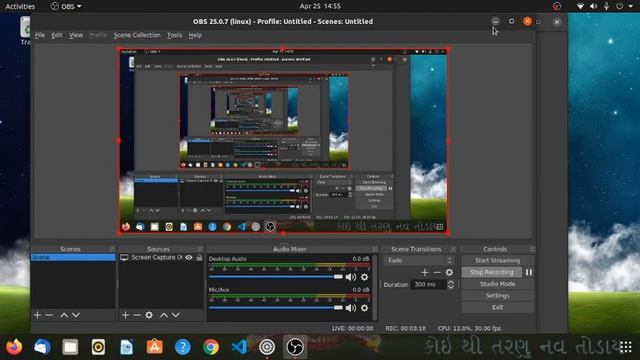Decrease the transition Duration value

tap(451, 287)
